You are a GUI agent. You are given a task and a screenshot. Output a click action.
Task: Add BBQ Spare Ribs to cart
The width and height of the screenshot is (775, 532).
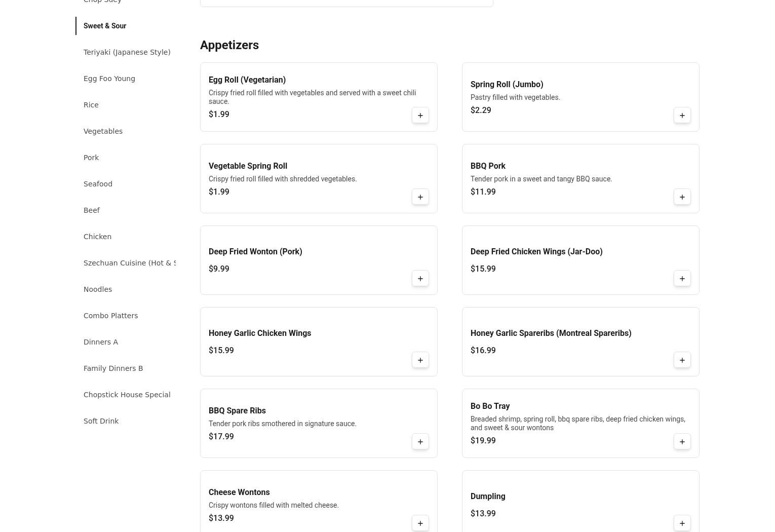tap(420, 442)
